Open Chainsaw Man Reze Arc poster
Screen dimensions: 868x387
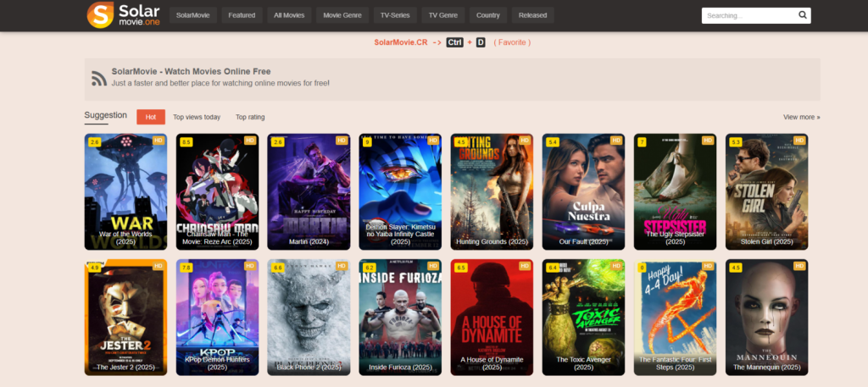click(x=217, y=192)
